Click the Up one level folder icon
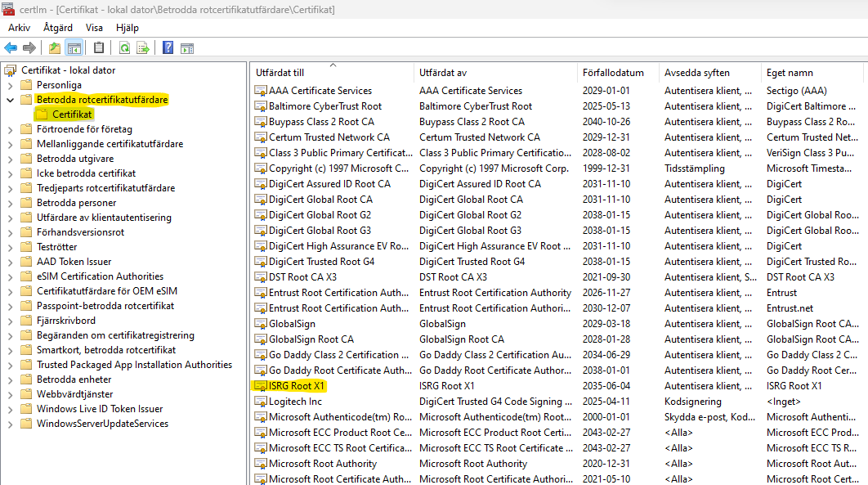This screenshot has width=868, height=485. [55, 48]
